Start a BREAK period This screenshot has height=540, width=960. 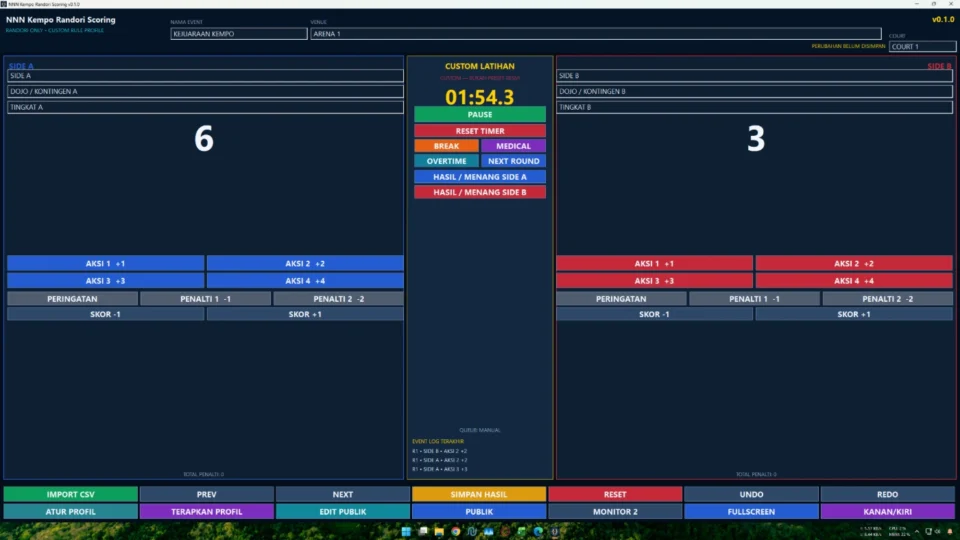446,146
